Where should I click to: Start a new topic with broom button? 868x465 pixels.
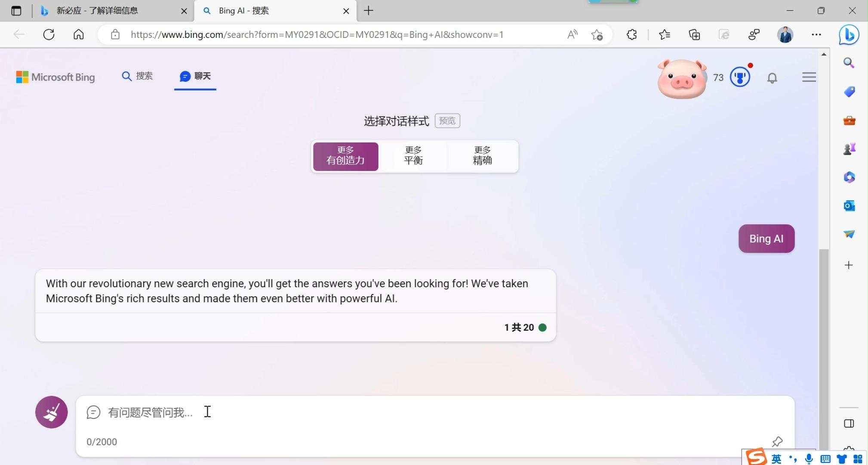pyautogui.click(x=52, y=412)
